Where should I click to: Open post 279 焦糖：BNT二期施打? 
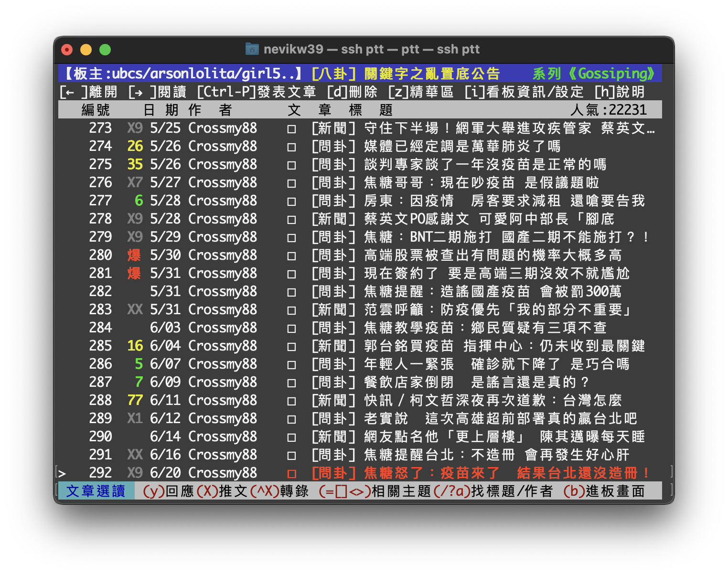point(481,237)
